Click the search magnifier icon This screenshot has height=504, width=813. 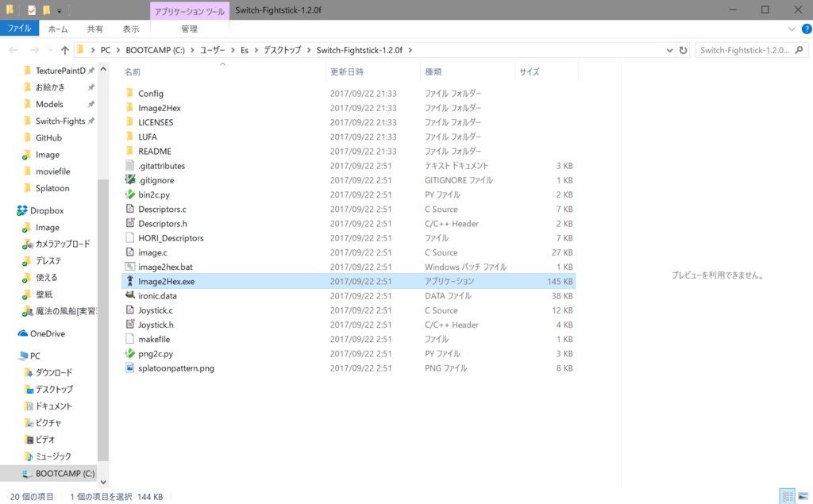[x=799, y=50]
